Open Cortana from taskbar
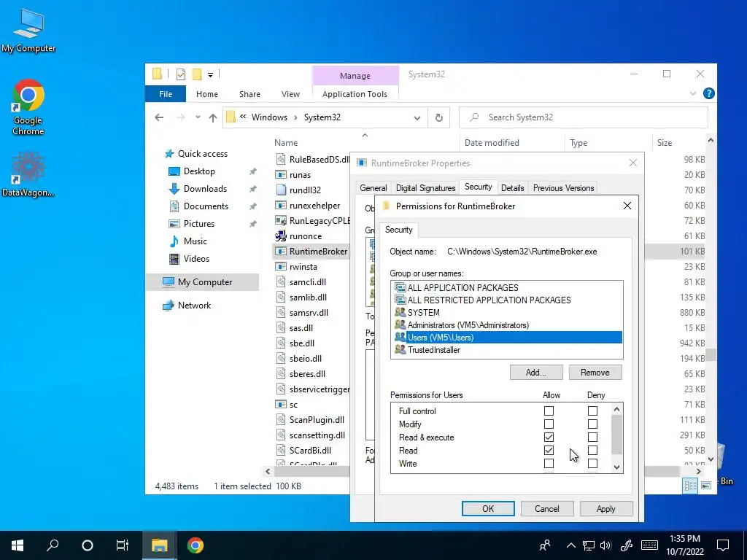The height and width of the screenshot is (560, 747). (x=88, y=545)
